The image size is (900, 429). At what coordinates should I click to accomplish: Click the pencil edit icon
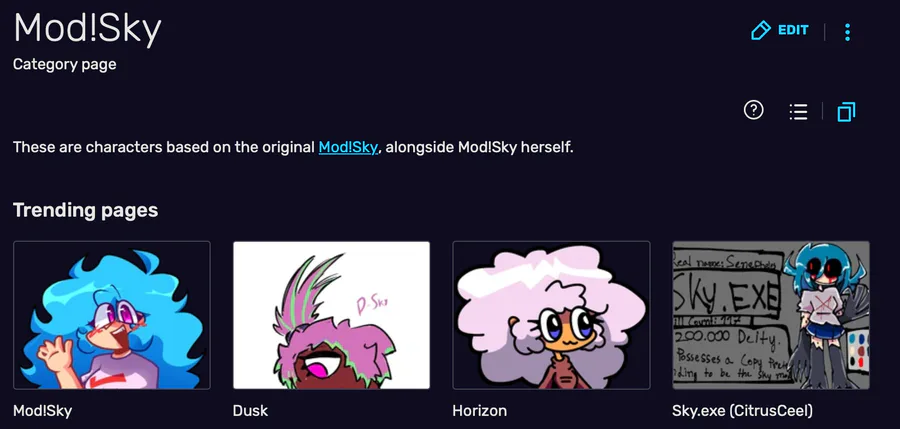761,30
